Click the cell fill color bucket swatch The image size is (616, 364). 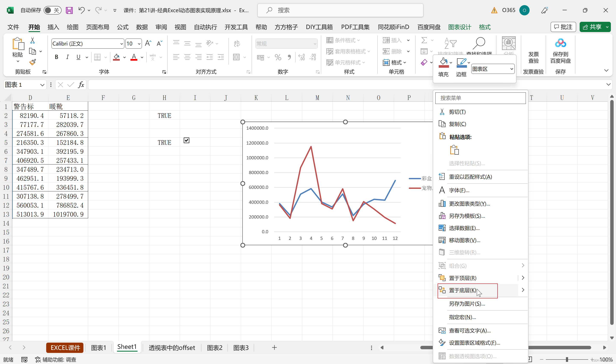[x=116, y=57]
